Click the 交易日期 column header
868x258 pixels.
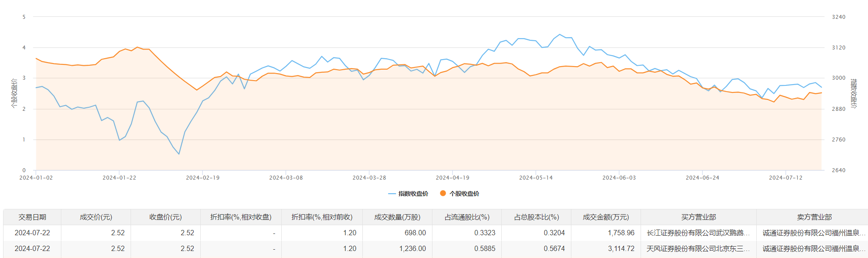(32, 217)
